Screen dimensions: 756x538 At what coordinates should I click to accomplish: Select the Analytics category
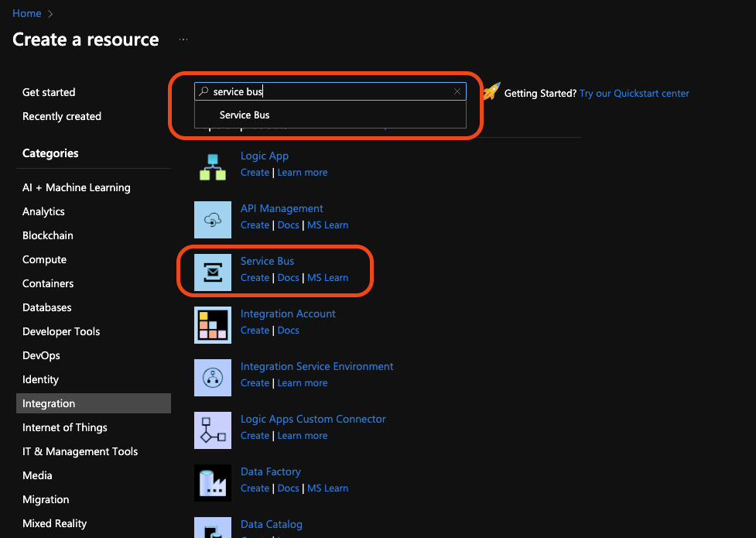click(x=43, y=211)
